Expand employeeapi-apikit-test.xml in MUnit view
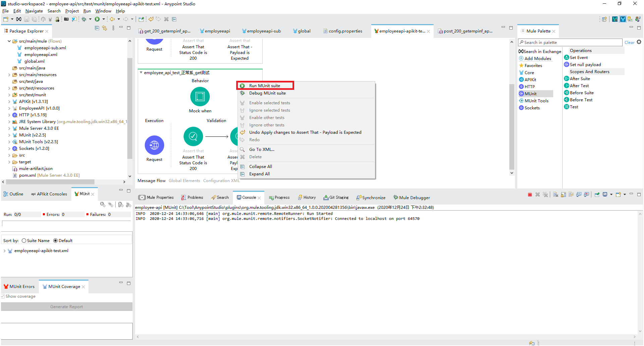 click(4, 251)
